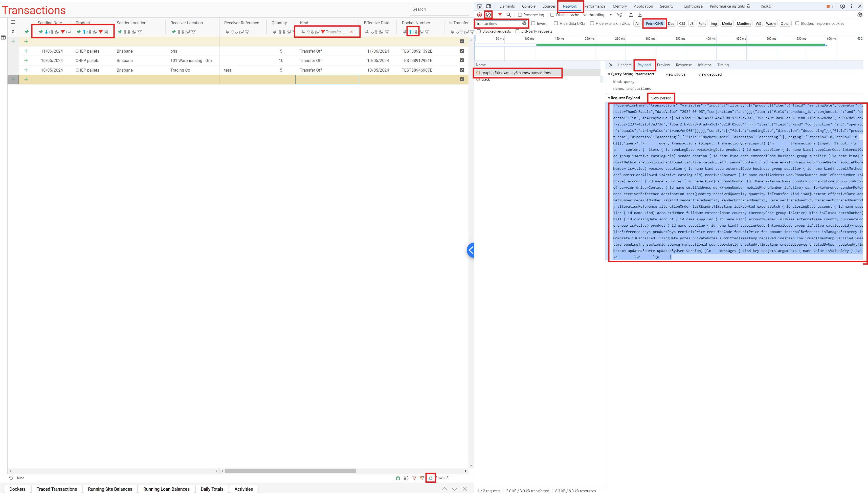Switch to the Payload tab

644,65
